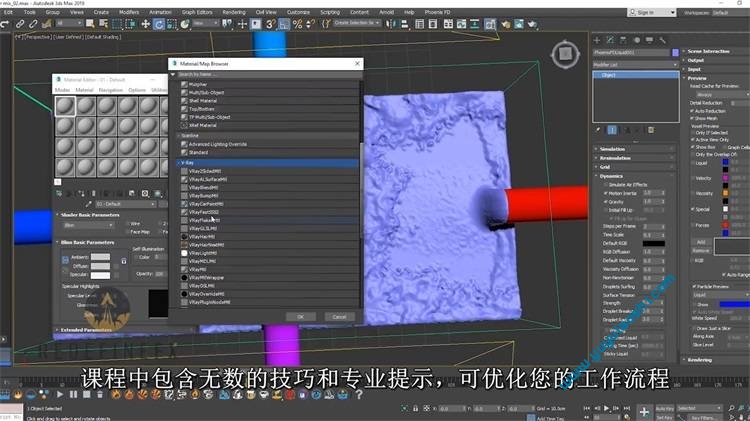The height and width of the screenshot is (421, 750).
Task: Toggle the Show Mesh checkbox
Action: (x=692, y=118)
